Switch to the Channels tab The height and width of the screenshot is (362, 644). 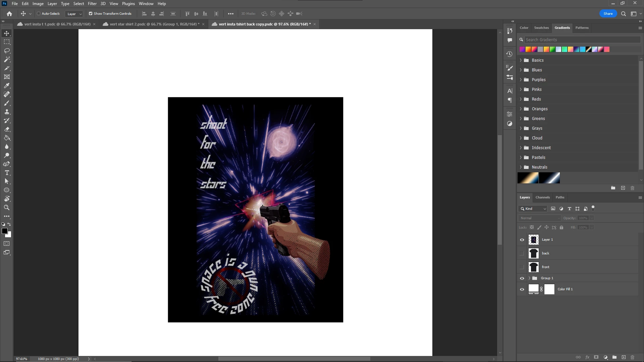[542, 197]
